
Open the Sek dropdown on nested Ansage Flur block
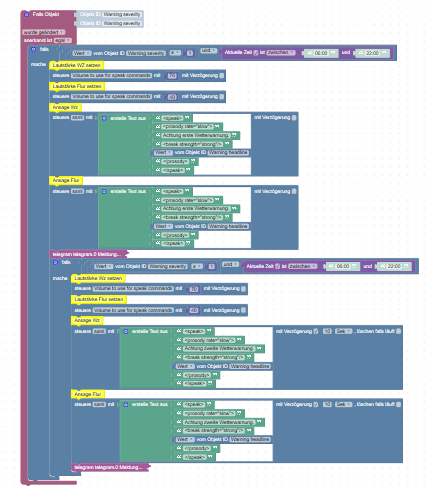(343, 404)
